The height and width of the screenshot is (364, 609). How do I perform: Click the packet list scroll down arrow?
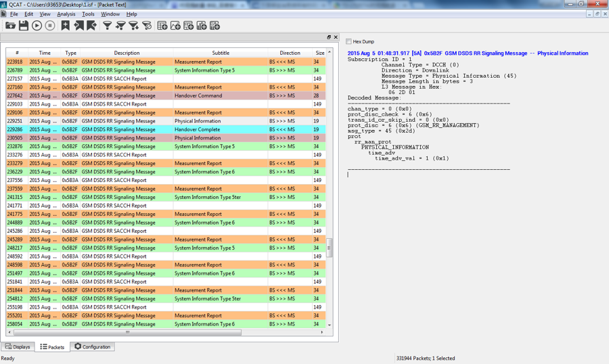tap(330, 325)
